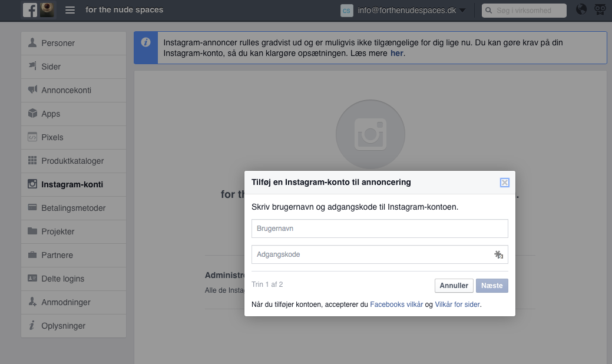Click the password manager icon in Adgangskode field

coord(498,255)
